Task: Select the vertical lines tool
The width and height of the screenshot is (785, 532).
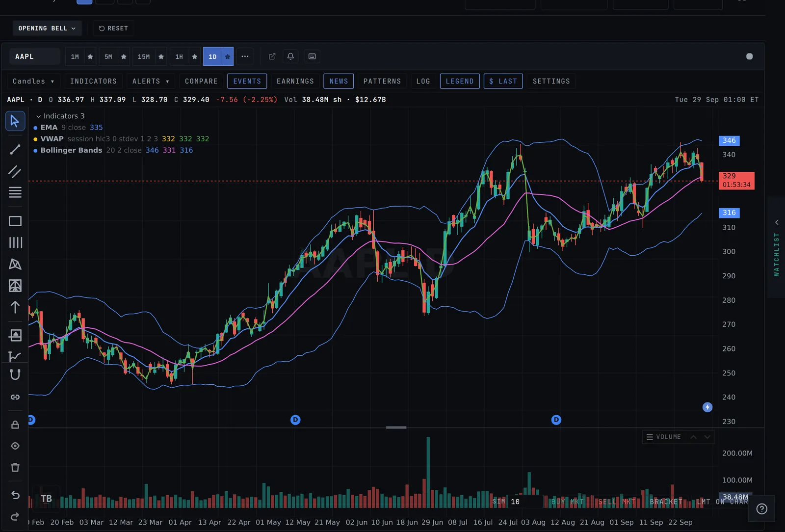Action: click(15, 242)
